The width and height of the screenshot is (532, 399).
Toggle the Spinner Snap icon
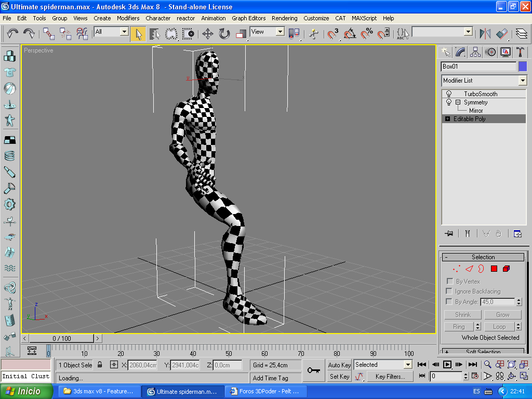click(x=383, y=34)
